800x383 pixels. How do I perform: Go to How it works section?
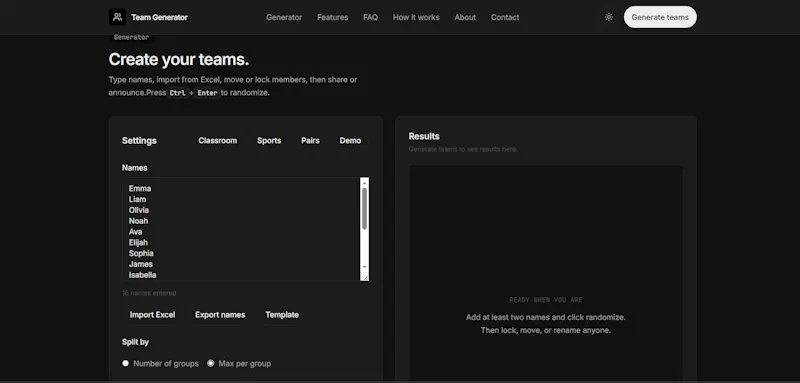click(x=416, y=17)
